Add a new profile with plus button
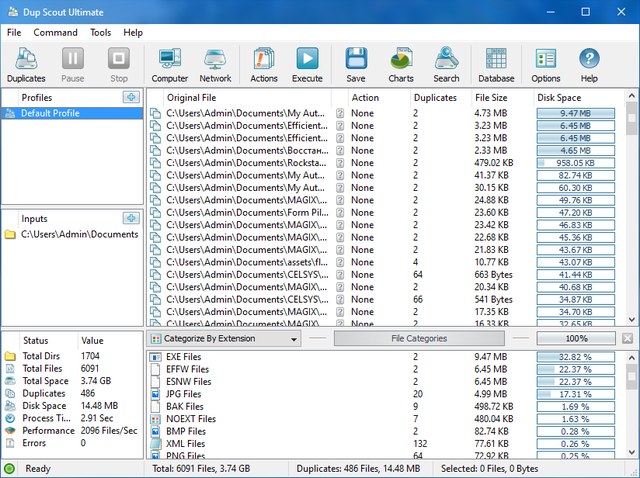The width and height of the screenshot is (640, 478). pos(131,97)
